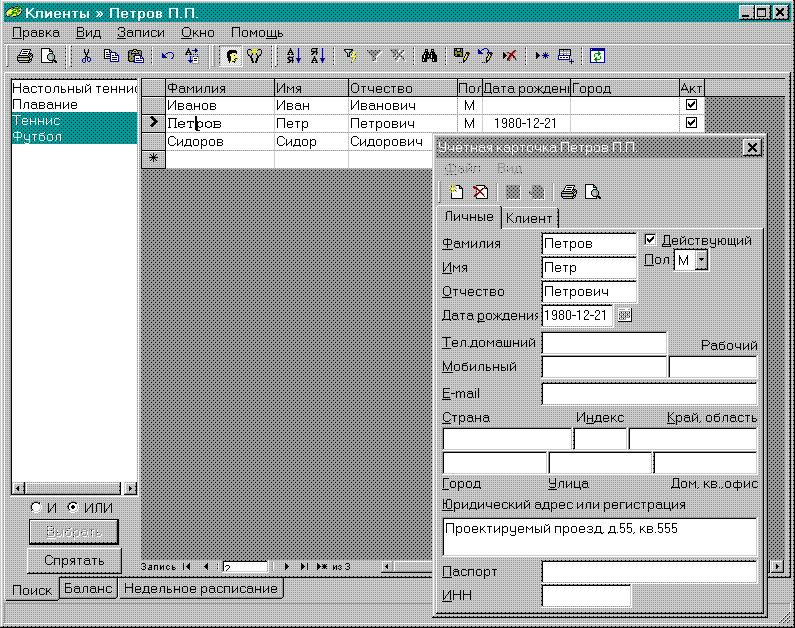Sort descending with Я-A icon
Viewport: 795px width, 628px height.
tap(318, 56)
